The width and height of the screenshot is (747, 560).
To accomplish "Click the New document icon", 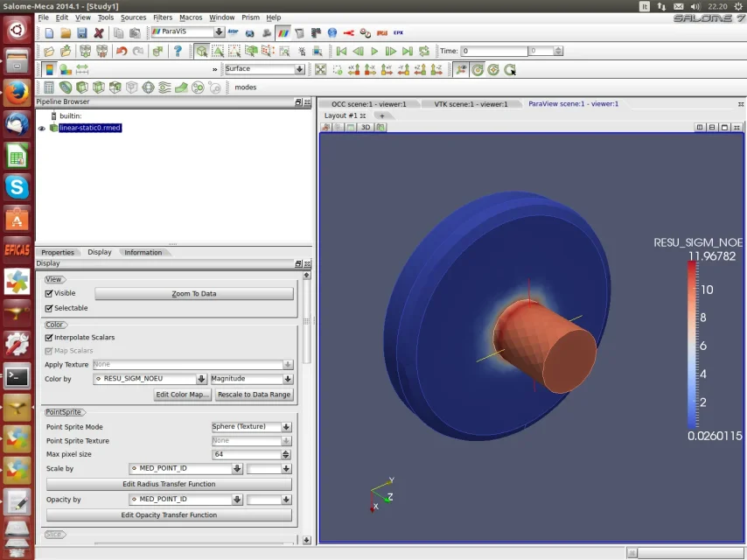I will click(50, 33).
